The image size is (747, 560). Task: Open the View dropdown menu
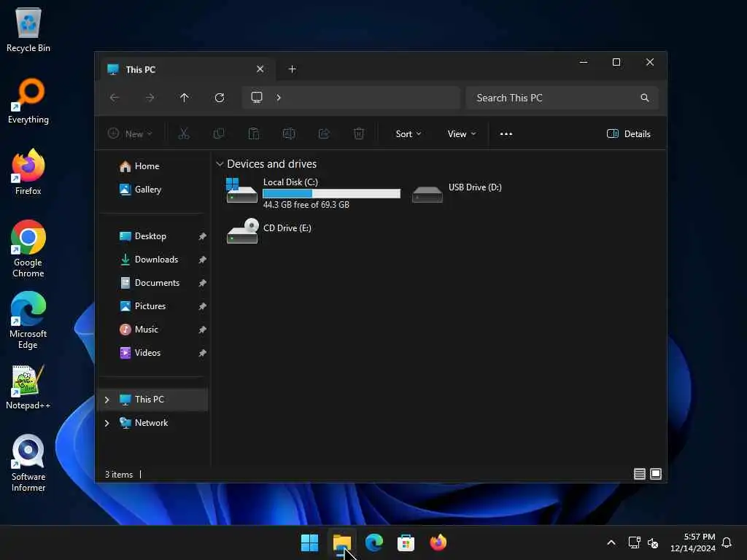tap(462, 134)
